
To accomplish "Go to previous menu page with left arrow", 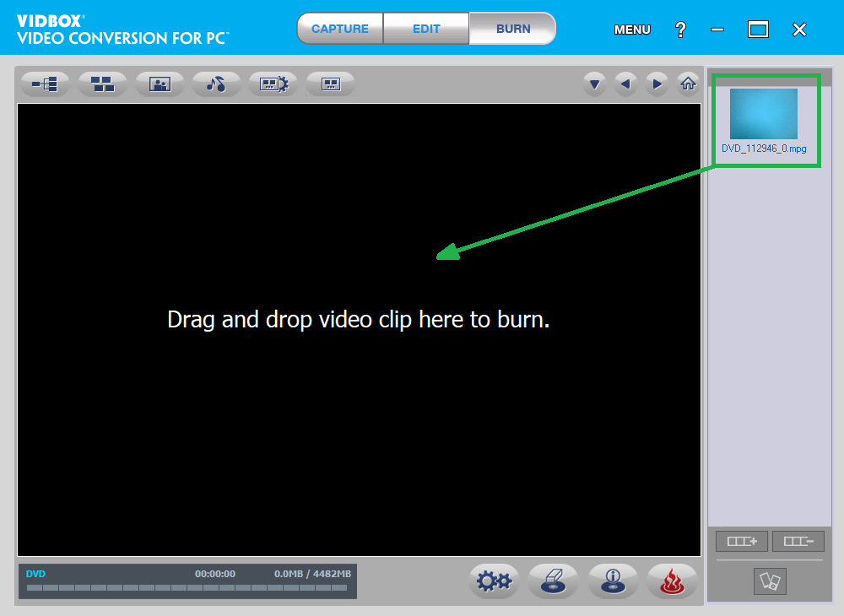I will (625, 84).
